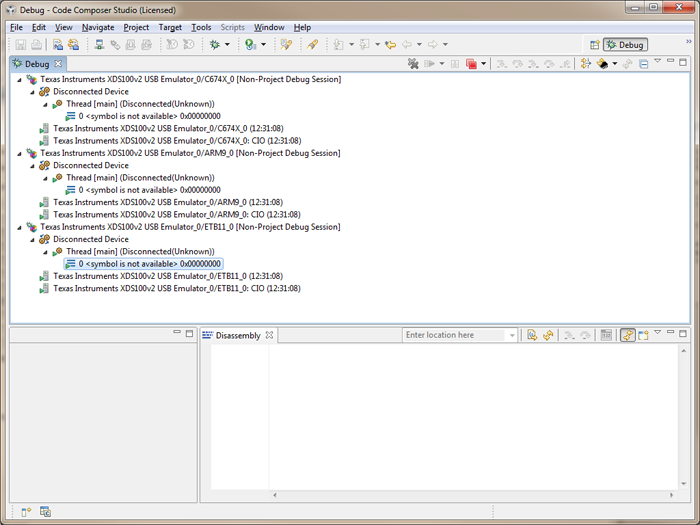Viewport: 700px width, 525px height.
Task: Maximize the Debug view panel
Action: pyautogui.click(x=684, y=62)
